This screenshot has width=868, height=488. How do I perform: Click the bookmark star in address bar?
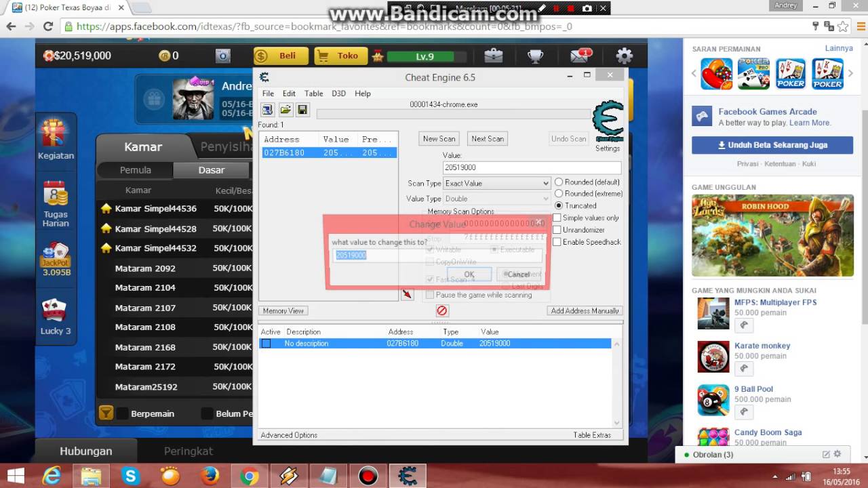pos(843,26)
